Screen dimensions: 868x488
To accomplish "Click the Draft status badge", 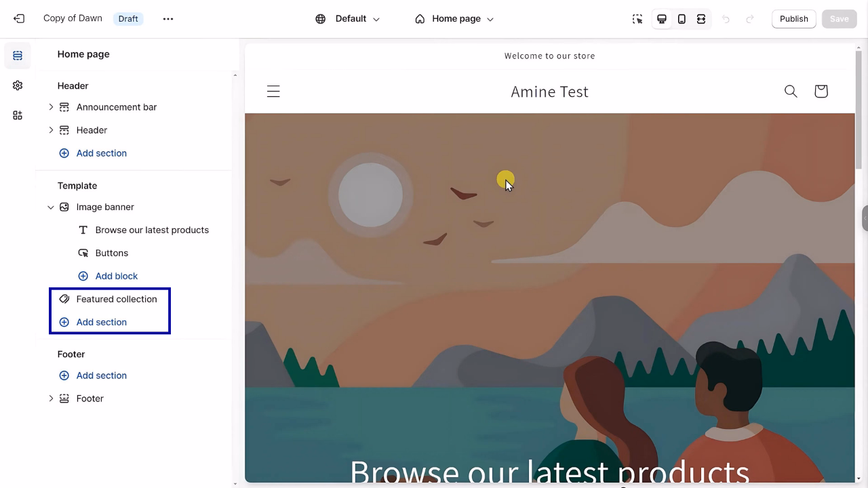I will click(x=128, y=19).
